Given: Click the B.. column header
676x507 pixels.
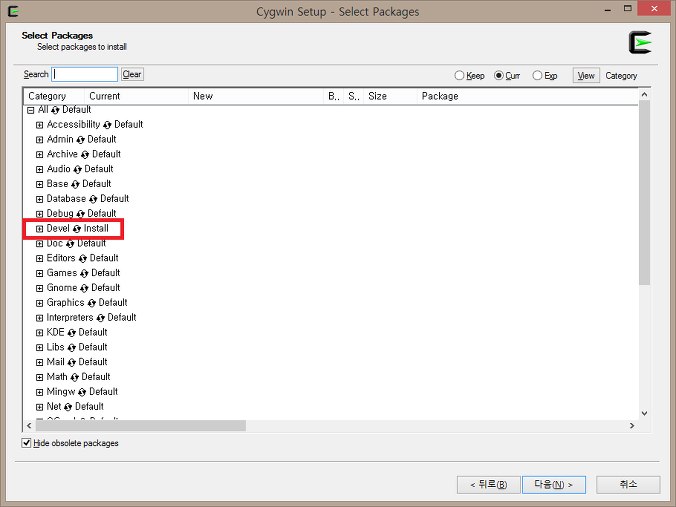Looking at the screenshot, I should (334, 96).
